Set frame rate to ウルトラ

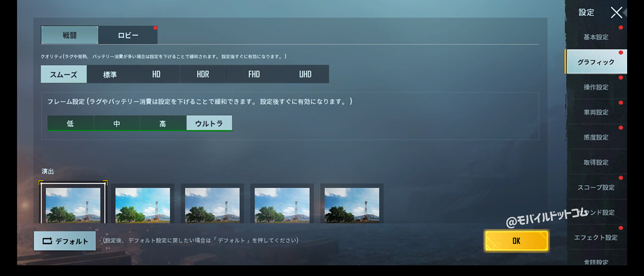pyautogui.click(x=209, y=123)
